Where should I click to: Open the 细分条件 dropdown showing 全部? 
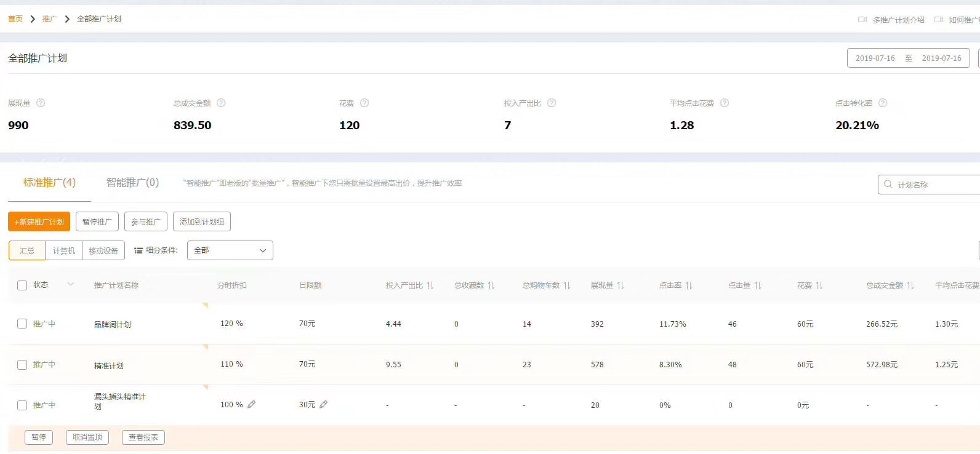click(230, 250)
